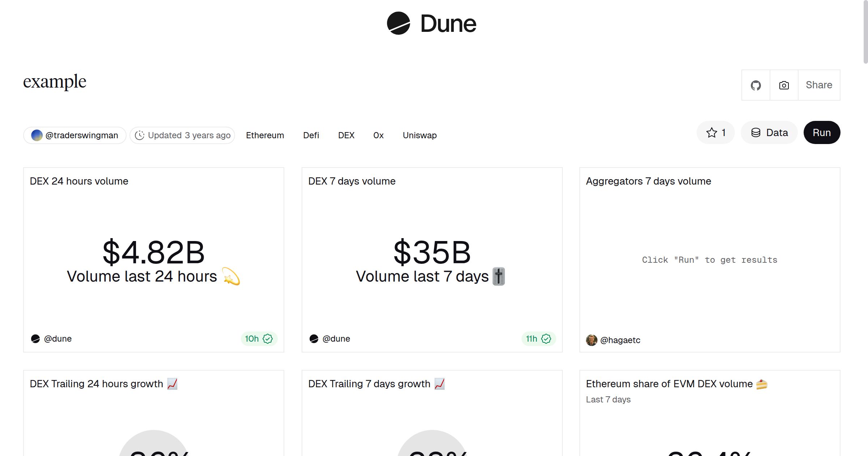Select the Ethereum tag

pyautogui.click(x=265, y=135)
